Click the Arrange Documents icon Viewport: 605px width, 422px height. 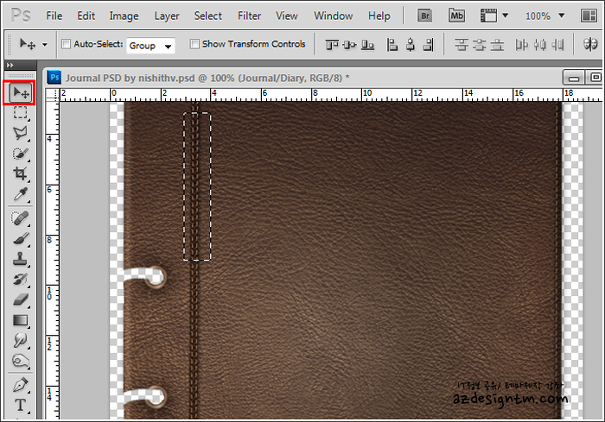[589, 16]
